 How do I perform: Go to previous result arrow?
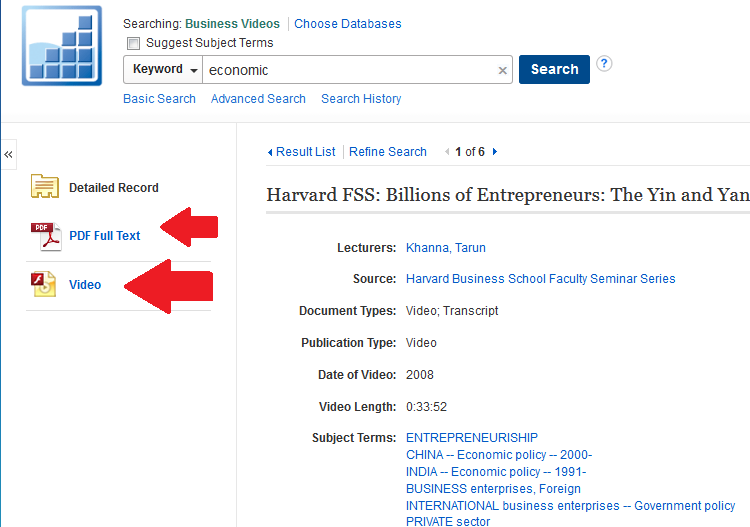[447, 152]
